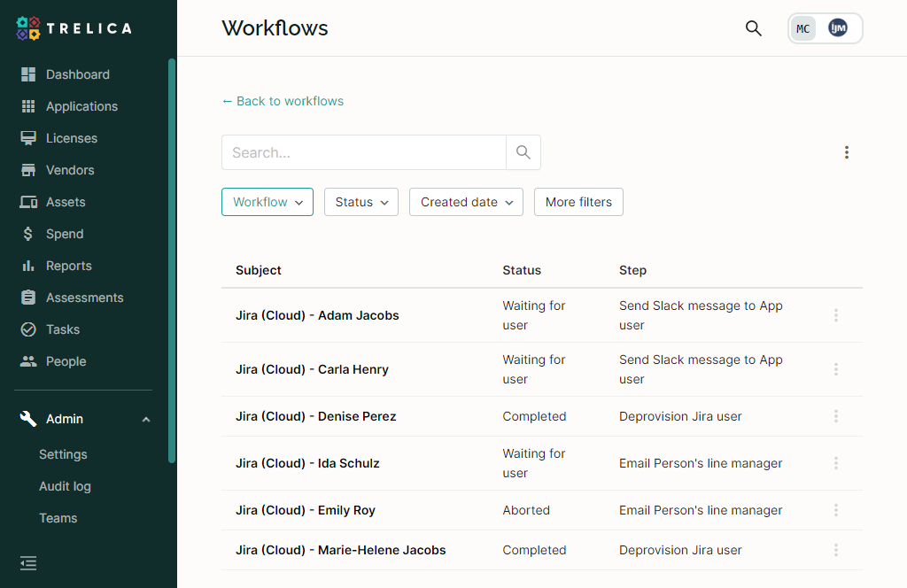The image size is (907, 588).
Task: Collapse the Admin section chevron
Action: click(x=146, y=419)
